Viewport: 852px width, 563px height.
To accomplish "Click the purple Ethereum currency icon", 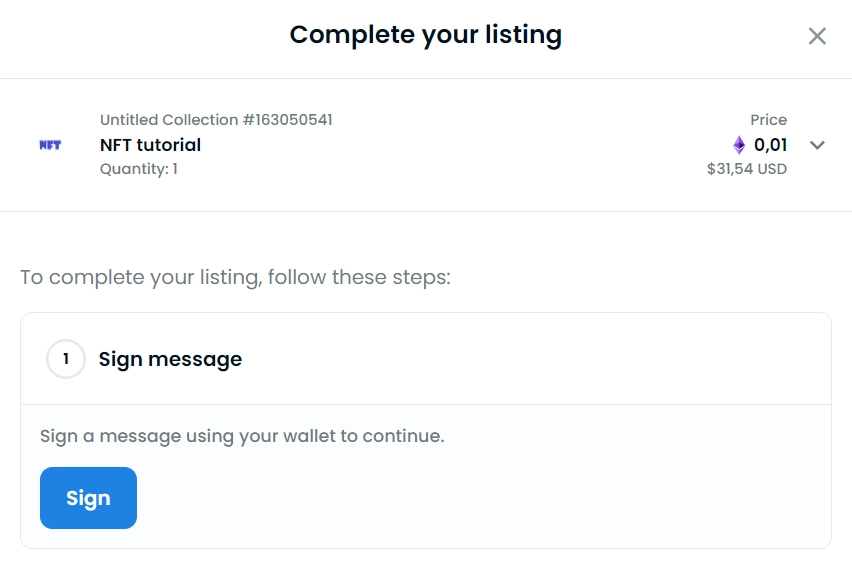I will point(739,145).
